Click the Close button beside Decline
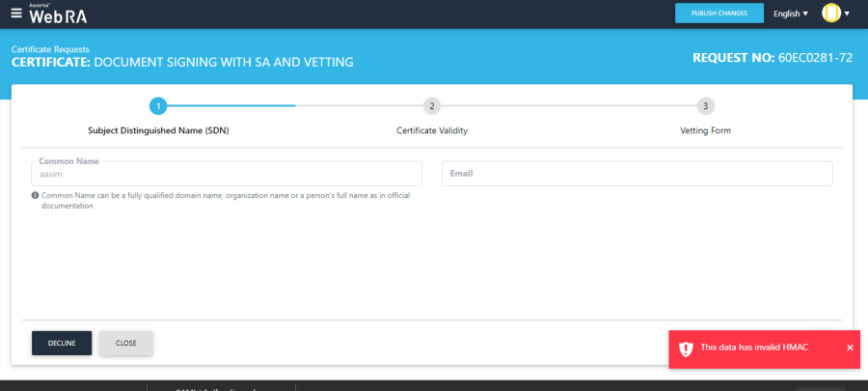 pyautogui.click(x=125, y=343)
